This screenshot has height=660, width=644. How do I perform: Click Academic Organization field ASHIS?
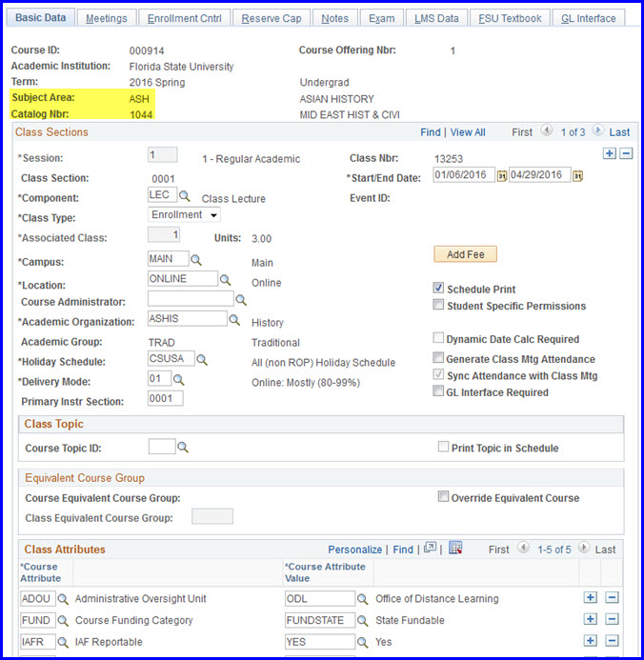point(188,318)
